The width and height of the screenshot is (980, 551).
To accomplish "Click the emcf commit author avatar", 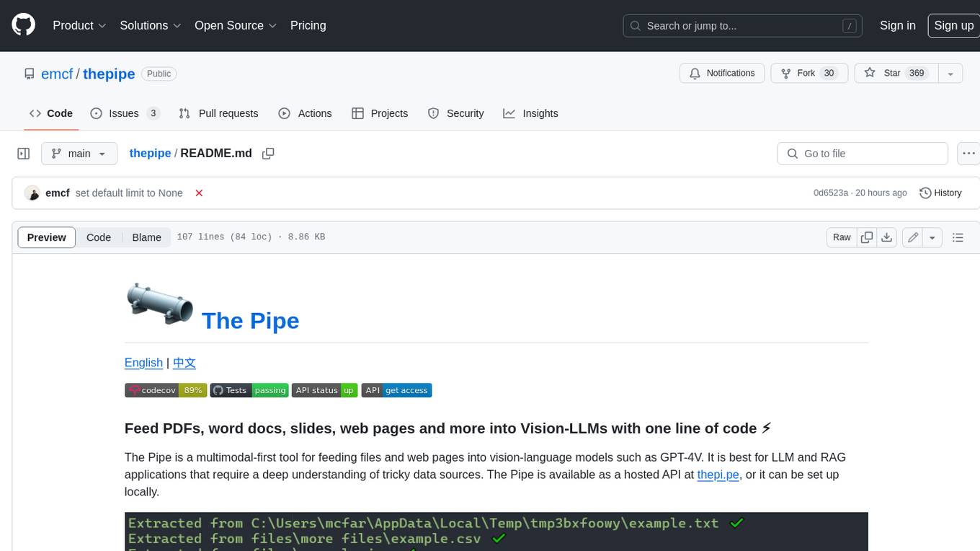I will (x=32, y=193).
